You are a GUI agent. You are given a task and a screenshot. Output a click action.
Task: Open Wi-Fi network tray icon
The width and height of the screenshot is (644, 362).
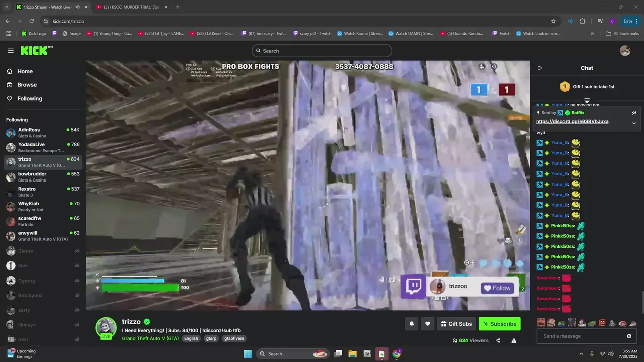[x=602, y=354]
